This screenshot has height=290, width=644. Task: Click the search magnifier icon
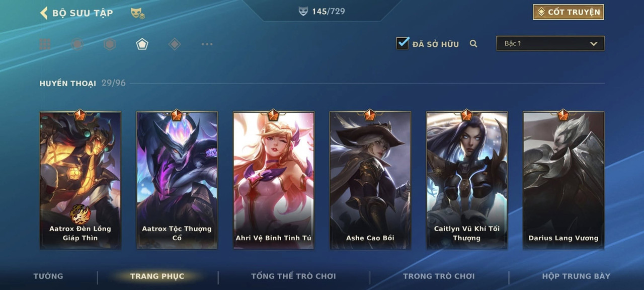click(x=473, y=44)
